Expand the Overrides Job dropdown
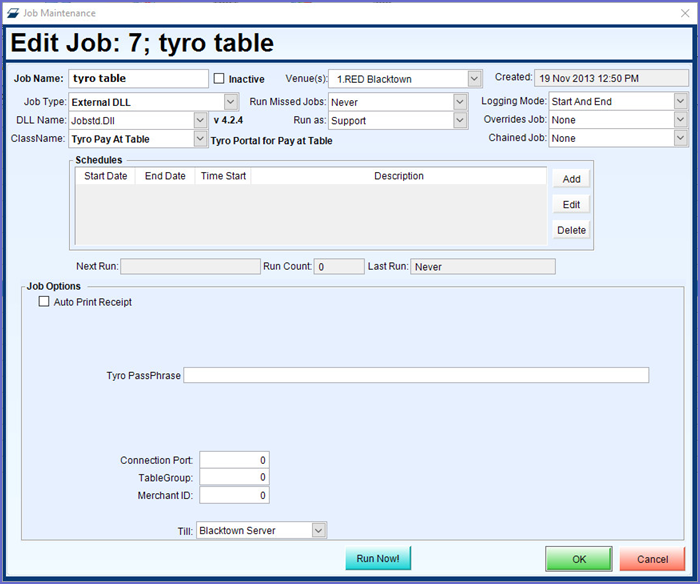700x584 pixels. pyautogui.click(x=680, y=120)
